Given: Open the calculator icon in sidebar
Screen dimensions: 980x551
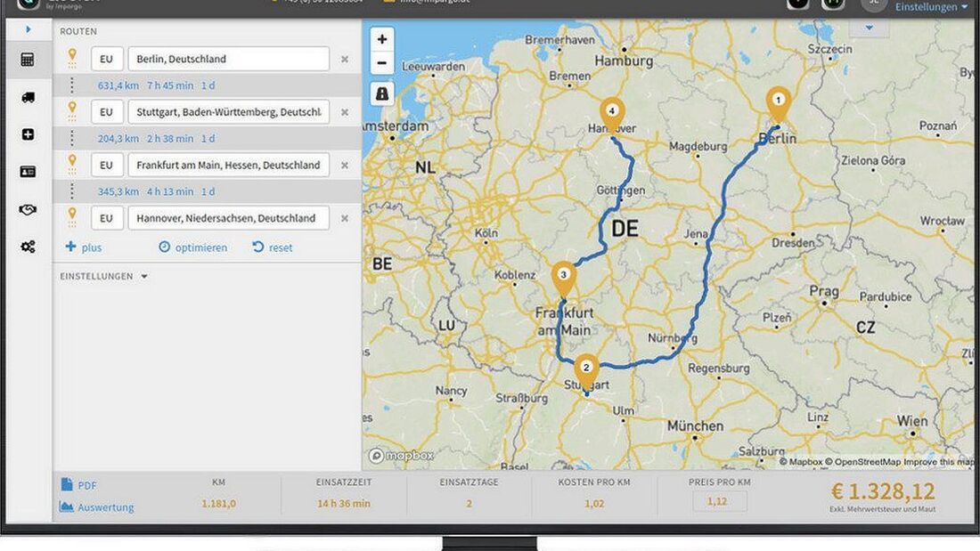Looking at the screenshot, I should tap(28, 60).
